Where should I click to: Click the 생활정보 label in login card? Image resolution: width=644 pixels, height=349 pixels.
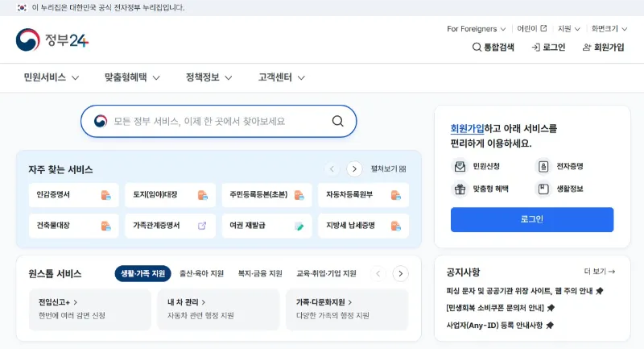(570, 189)
